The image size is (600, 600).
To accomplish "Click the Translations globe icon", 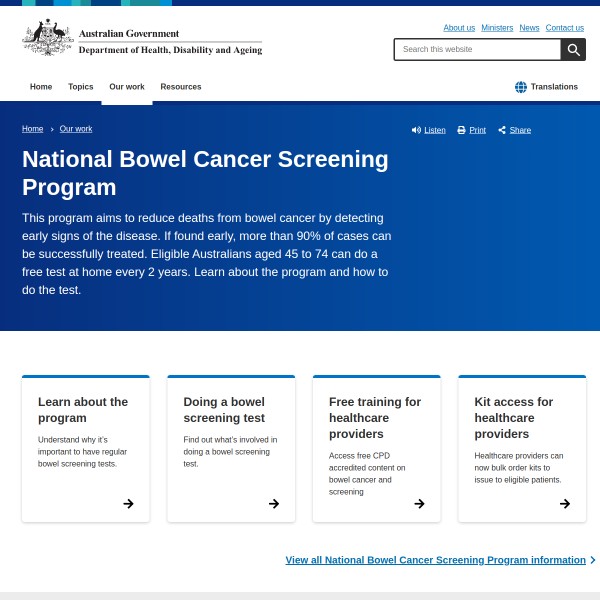I will coord(521,87).
